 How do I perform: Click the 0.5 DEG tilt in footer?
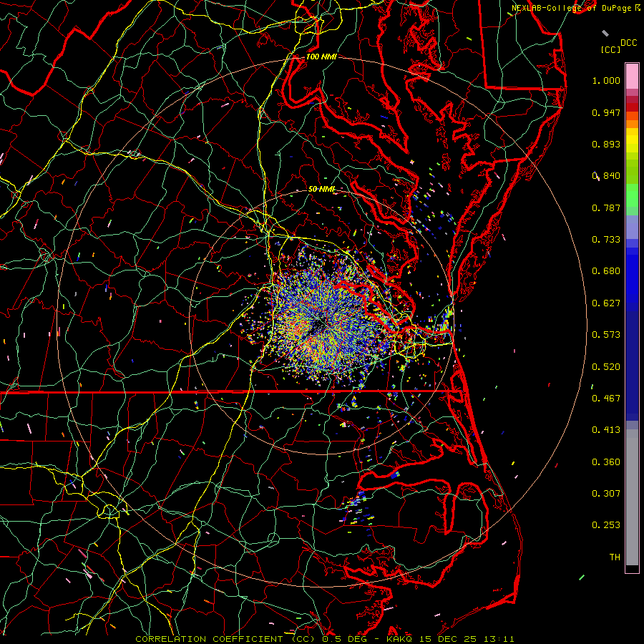click(x=345, y=639)
